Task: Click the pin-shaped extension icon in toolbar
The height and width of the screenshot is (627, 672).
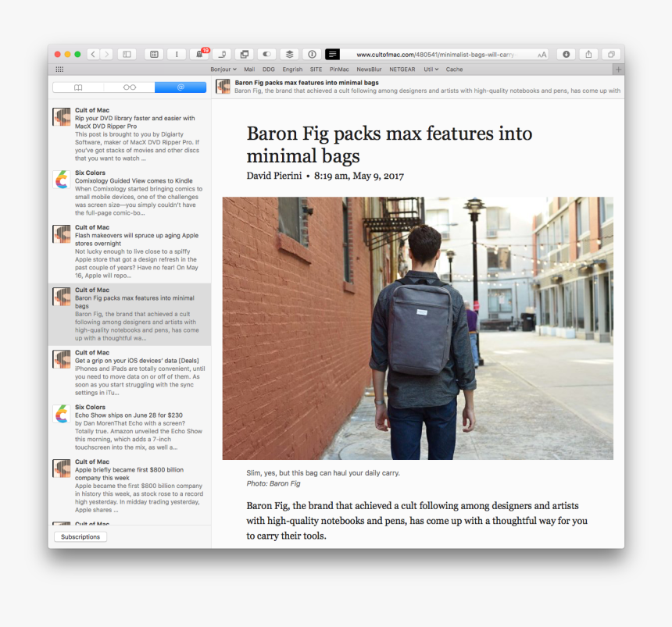Action: tap(221, 54)
